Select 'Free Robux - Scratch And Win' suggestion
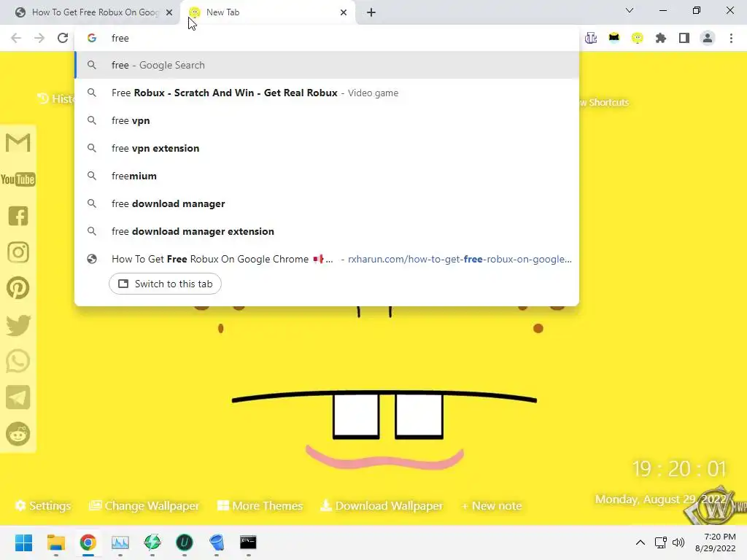 click(x=327, y=93)
